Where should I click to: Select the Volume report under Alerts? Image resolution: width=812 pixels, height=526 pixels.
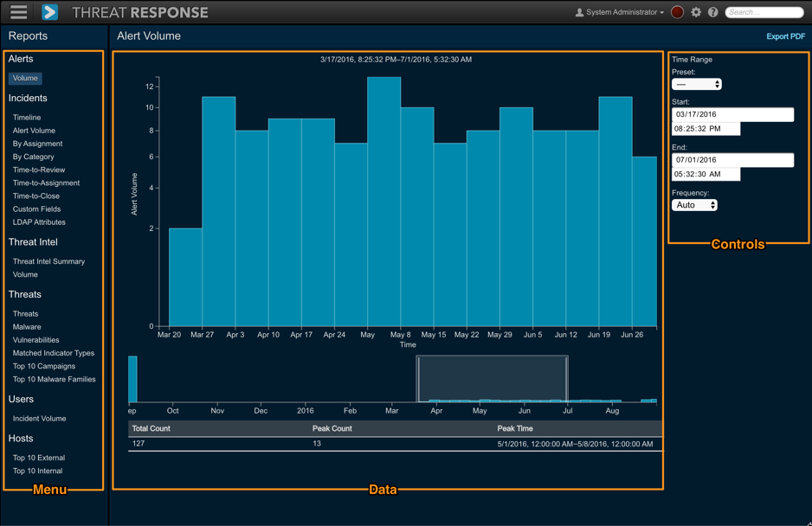click(x=25, y=78)
